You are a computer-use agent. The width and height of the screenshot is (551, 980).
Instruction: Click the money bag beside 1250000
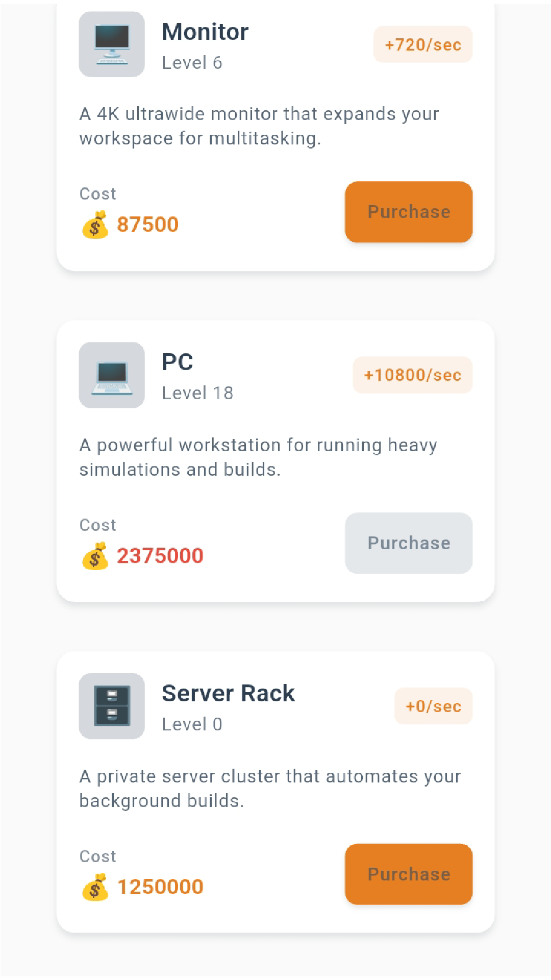click(95, 886)
